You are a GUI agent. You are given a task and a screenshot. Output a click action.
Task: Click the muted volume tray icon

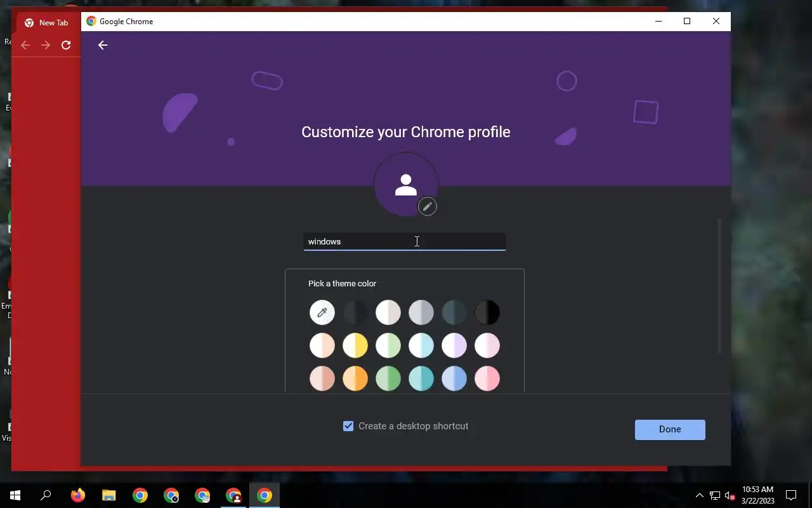pos(730,495)
